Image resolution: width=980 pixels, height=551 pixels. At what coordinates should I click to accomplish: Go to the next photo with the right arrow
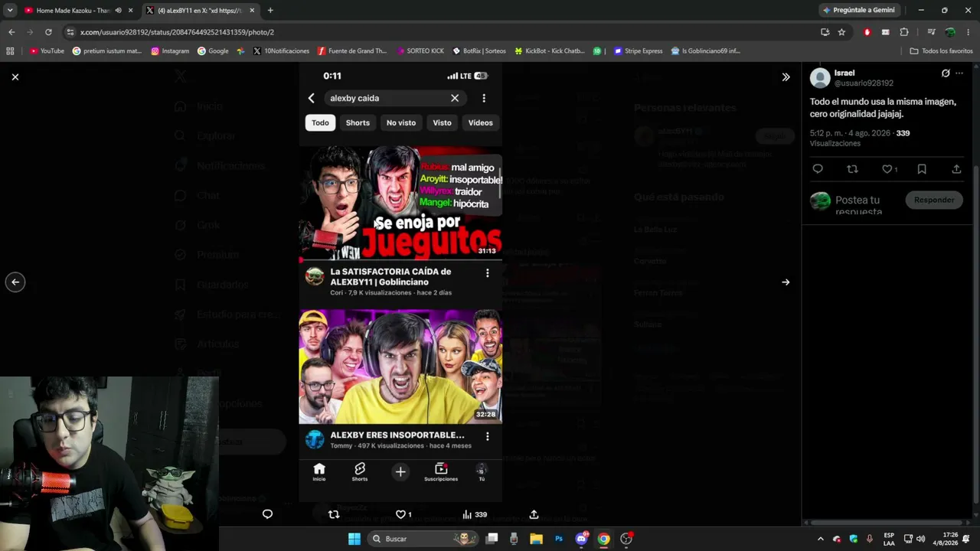point(786,282)
